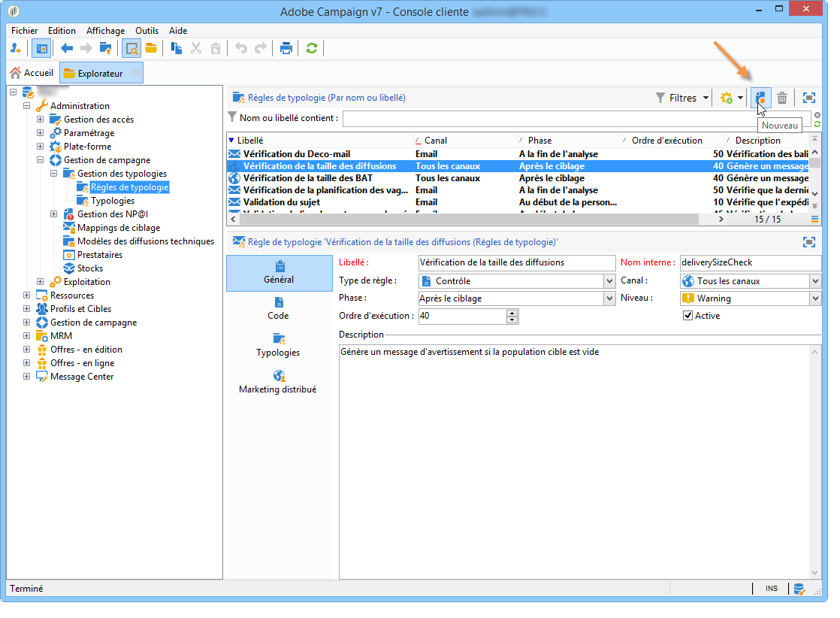Click the list horizontal scrollbar
Viewport: 840px width, 618px height.
[x=469, y=220]
